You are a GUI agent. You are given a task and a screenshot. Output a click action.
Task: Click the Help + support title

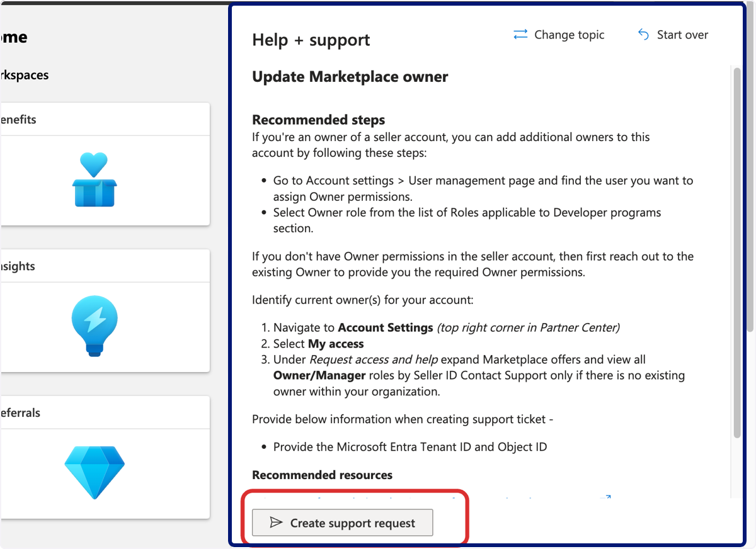coord(311,40)
